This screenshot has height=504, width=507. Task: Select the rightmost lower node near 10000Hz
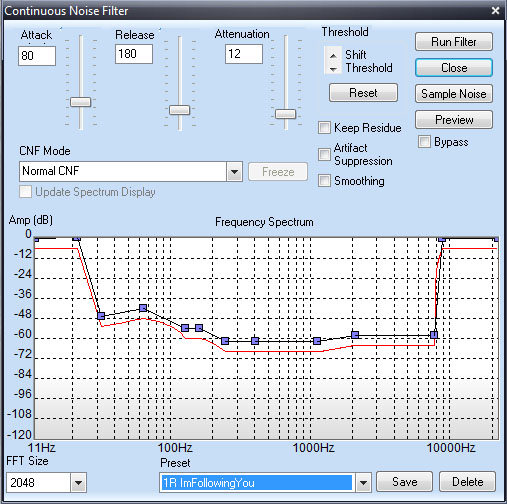pos(434,335)
